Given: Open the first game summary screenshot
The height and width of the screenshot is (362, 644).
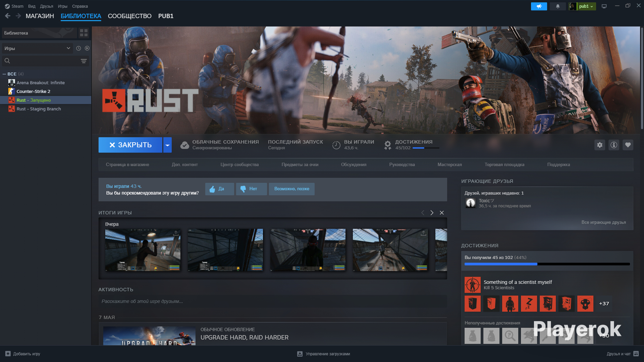Looking at the screenshot, I should click(x=143, y=250).
